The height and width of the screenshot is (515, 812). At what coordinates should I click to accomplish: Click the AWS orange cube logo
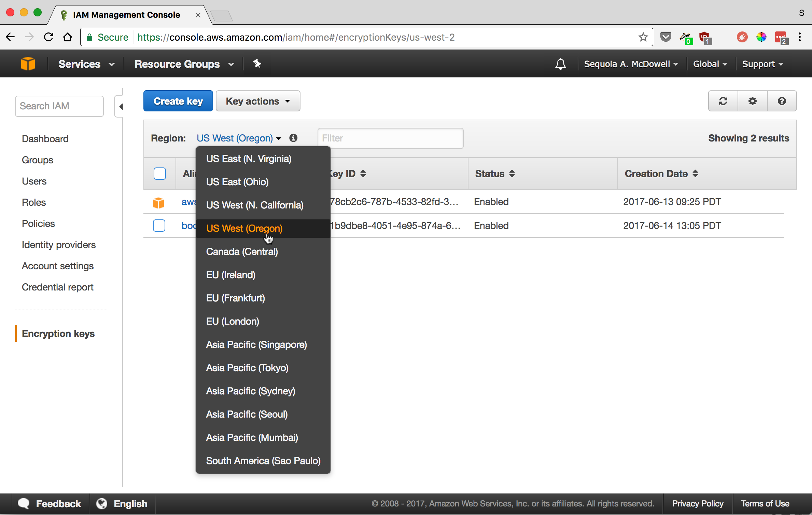coord(28,64)
